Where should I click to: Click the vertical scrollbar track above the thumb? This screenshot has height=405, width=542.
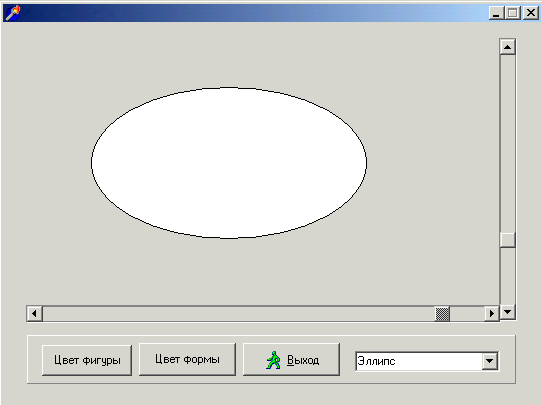[507, 143]
